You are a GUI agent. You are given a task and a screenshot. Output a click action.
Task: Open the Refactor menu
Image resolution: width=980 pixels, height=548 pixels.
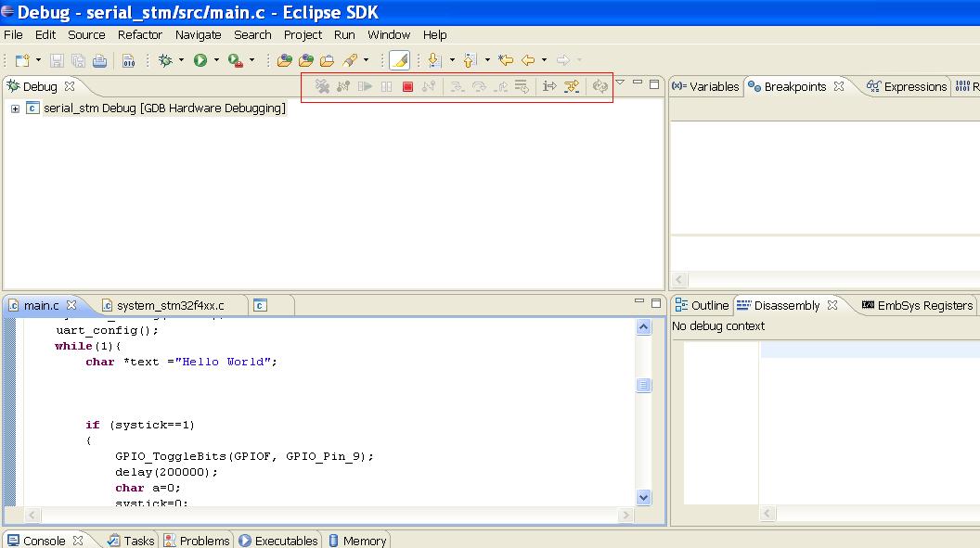tap(140, 35)
